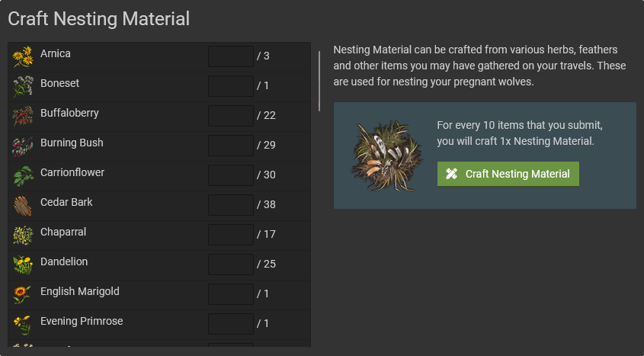Image resolution: width=644 pixels, height=356 pixels.
Task: Select the Cedar Bark icon
Action: point(24,205)
